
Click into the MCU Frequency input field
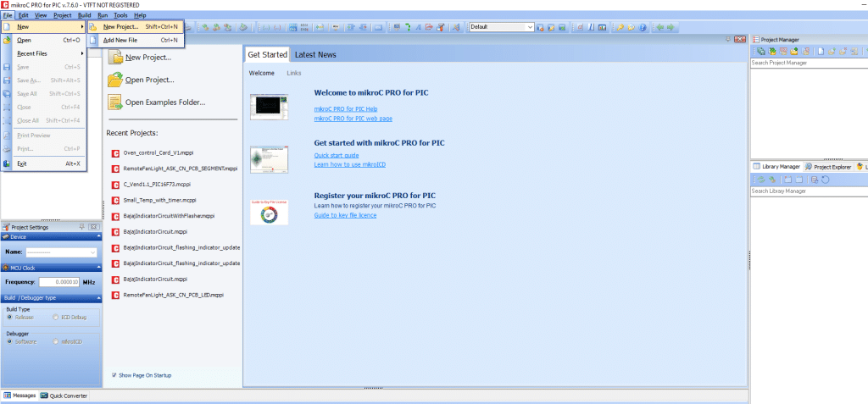pyautogui.click(x=59, y=282)
